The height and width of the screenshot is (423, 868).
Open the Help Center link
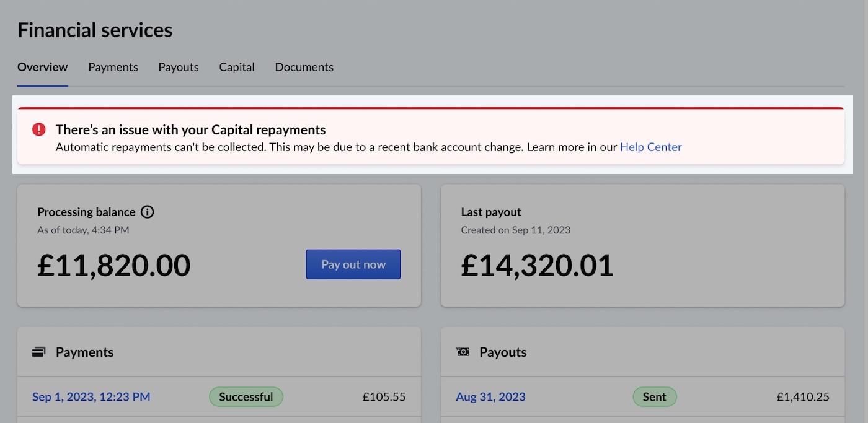650,147
